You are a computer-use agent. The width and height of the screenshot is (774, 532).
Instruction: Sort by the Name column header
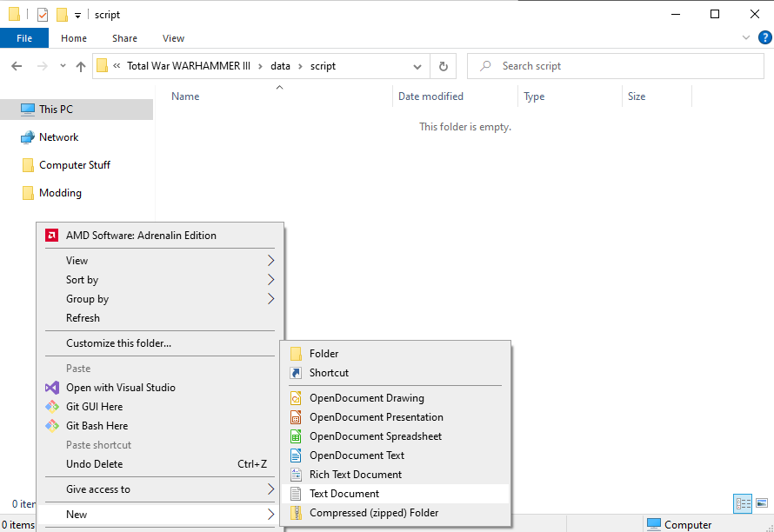pos(279,96)
